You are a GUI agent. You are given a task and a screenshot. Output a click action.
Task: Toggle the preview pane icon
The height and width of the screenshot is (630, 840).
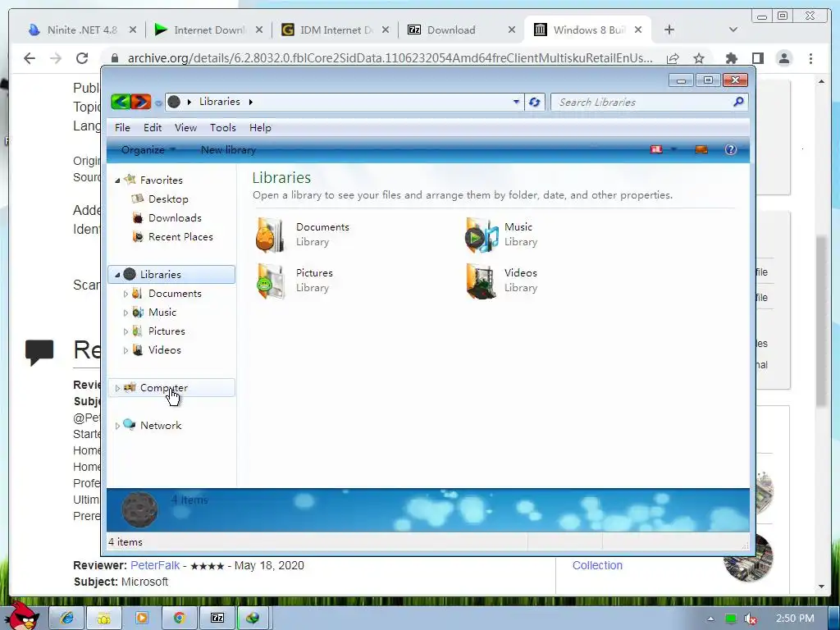click(701, 149)
